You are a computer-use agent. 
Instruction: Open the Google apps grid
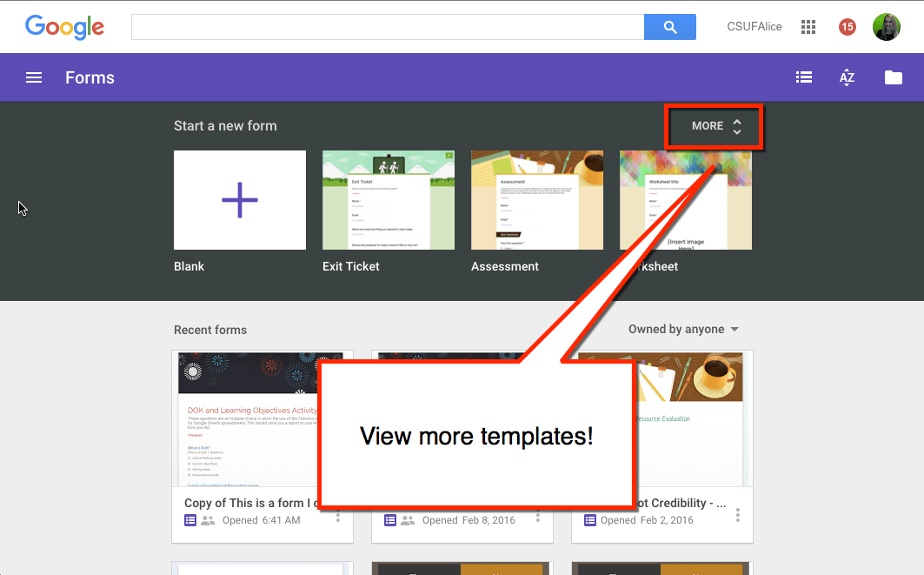click(x=808, y=27)
